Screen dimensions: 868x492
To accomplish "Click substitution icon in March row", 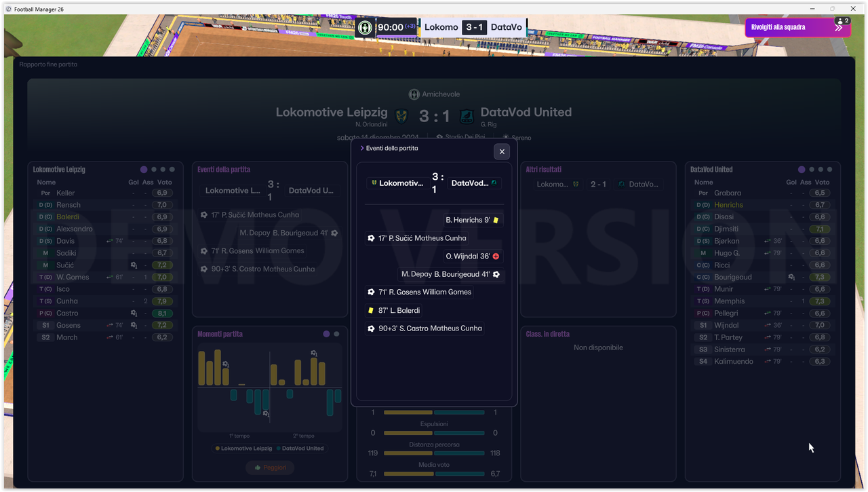I will coord(110,337).
